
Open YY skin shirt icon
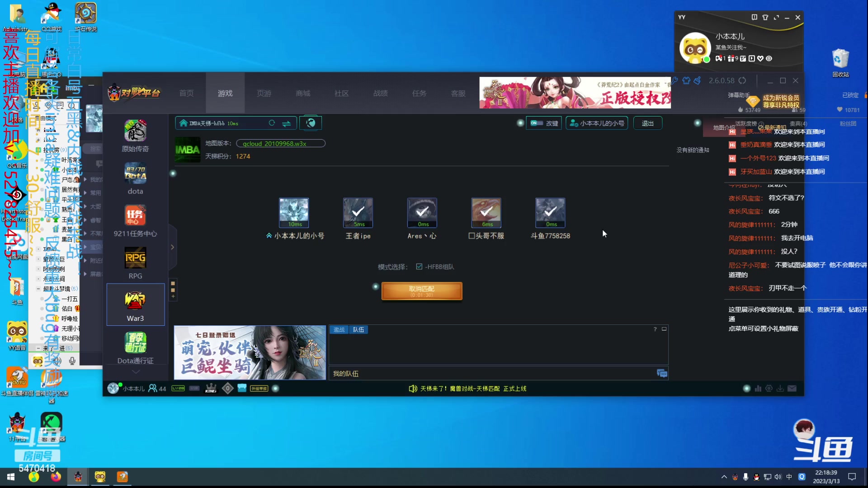click(765, 17)
